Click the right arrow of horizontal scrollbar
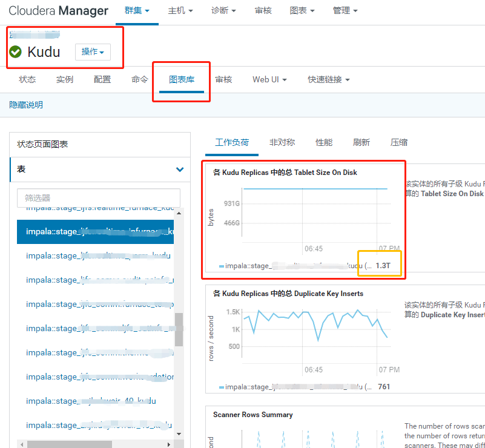This screenshot has height=448, width=485. pyautogui.click(x=168, y=444)
